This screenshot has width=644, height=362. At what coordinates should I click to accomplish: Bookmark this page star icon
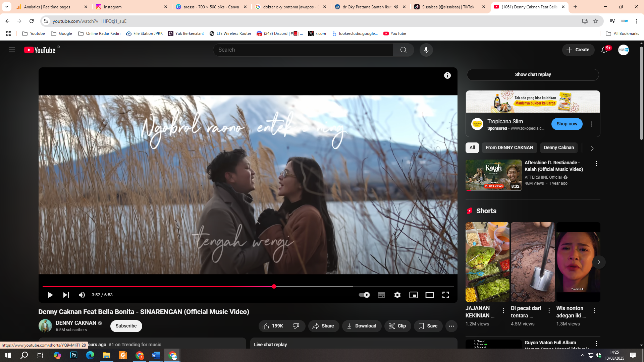click(596, 21)
